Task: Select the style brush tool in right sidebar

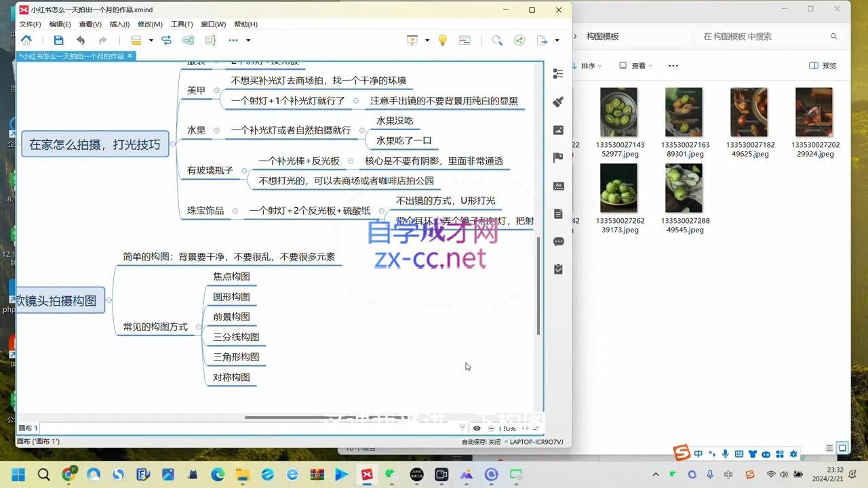Action: tap(557, 102)
